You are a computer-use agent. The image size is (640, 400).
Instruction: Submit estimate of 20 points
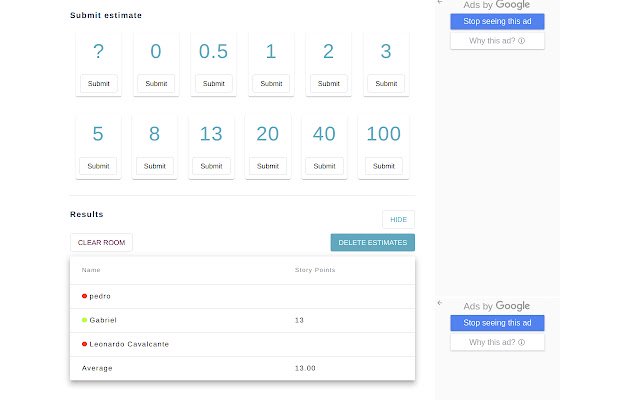coord(268,166)
